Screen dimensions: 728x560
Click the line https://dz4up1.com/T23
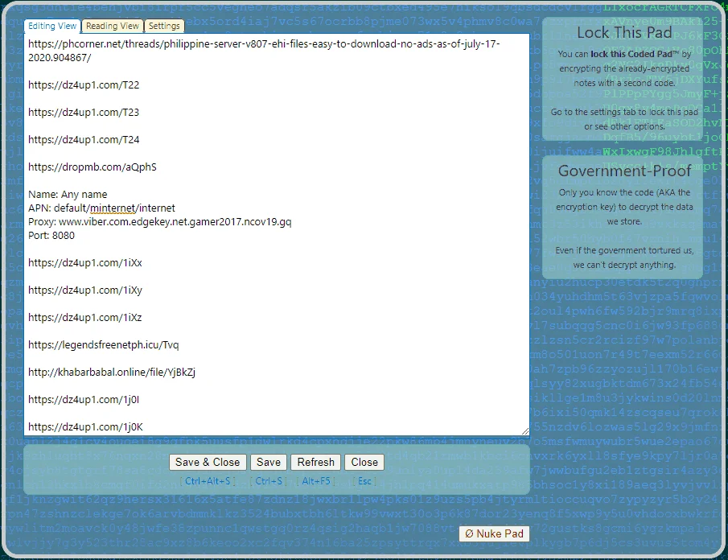click(84, 113)
